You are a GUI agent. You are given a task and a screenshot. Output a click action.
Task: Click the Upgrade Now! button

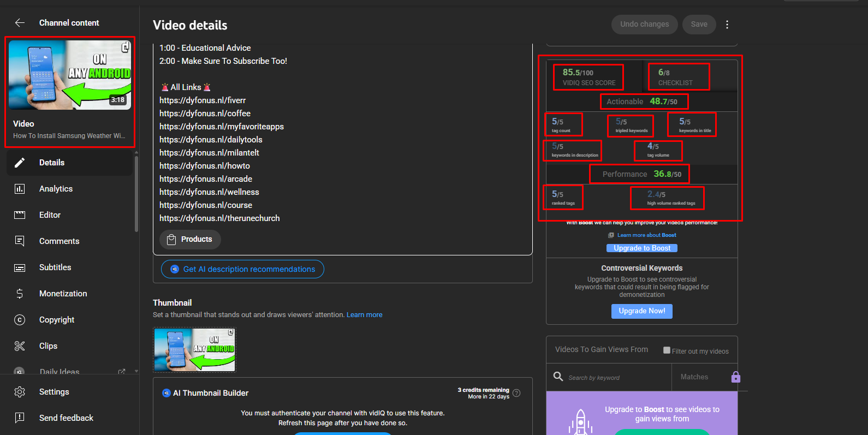(x=641, y=311)
